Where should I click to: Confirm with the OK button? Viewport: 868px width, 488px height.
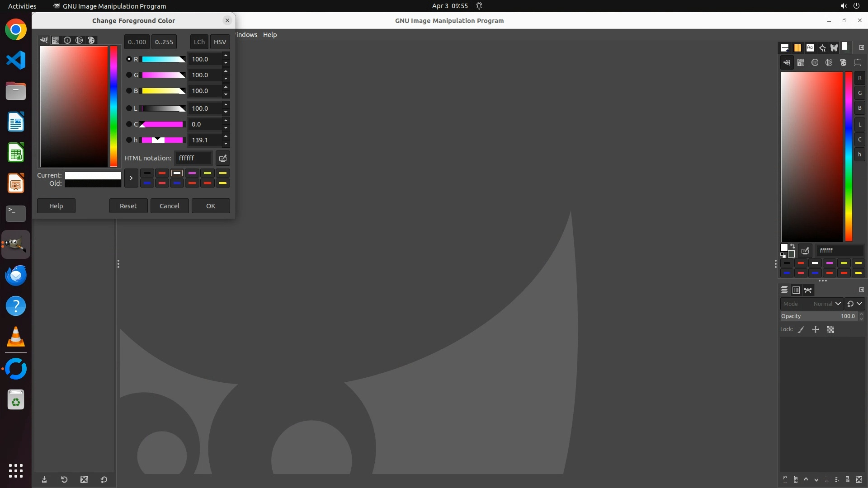coord(211,206)
